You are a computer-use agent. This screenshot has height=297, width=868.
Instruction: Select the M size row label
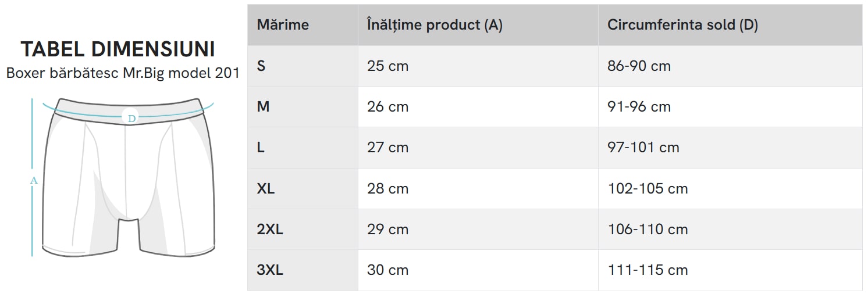click(263, 107)
